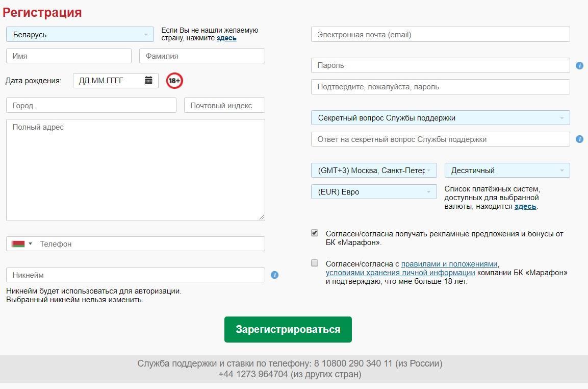Open the (EUR) Евро currency dropdown

(374, 192)
